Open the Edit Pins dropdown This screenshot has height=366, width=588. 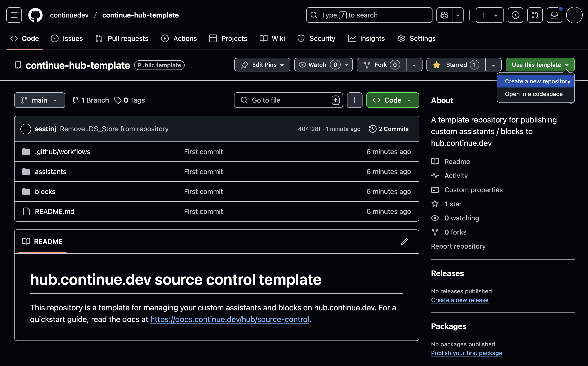pyautogui.click(x=262, y=65)
